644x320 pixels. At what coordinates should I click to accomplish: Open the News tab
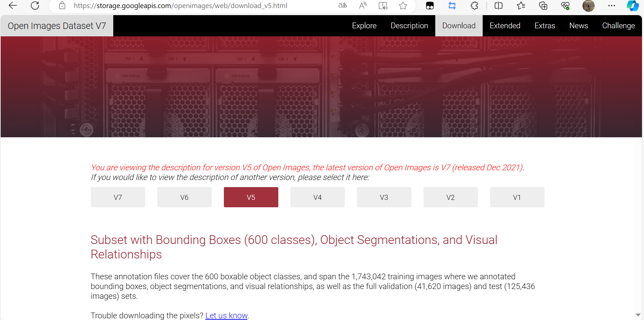(578, 26)
